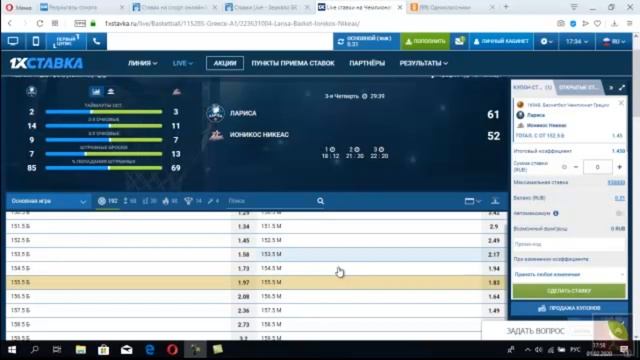Expand bet slip with diagonal arrows icon

622,87
